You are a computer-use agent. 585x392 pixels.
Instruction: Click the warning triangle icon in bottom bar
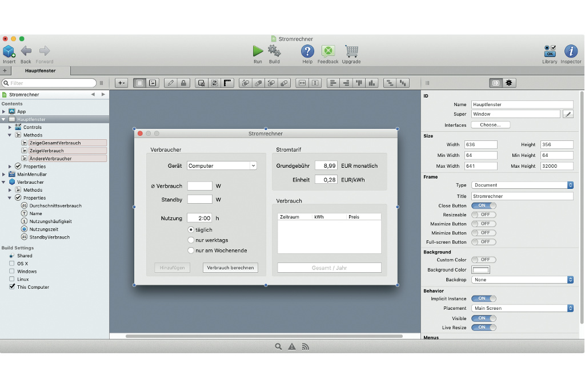292,346
